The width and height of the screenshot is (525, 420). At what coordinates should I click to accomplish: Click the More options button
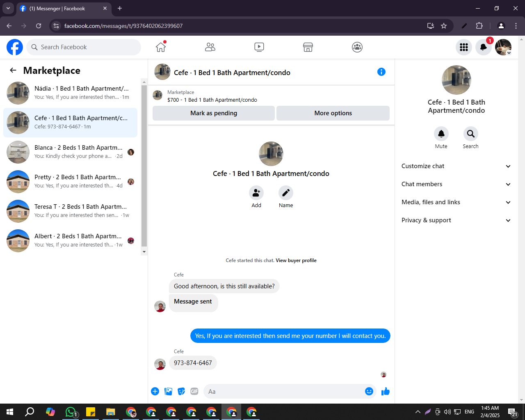(x=333, y=113)
